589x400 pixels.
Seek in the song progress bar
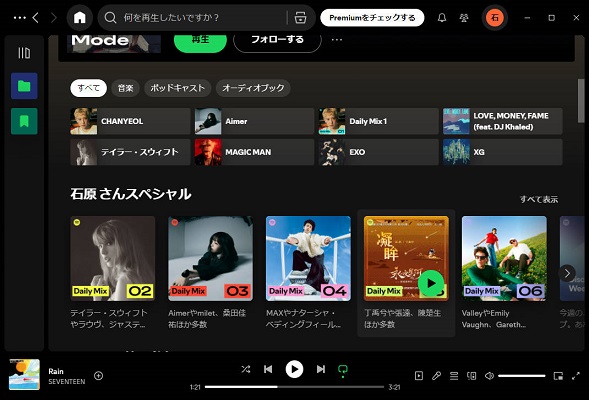tap(294, 387)
